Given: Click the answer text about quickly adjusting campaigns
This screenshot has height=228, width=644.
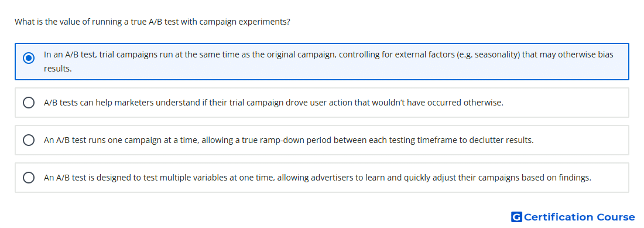Looking at the screenshot, I should click(317, 178).
